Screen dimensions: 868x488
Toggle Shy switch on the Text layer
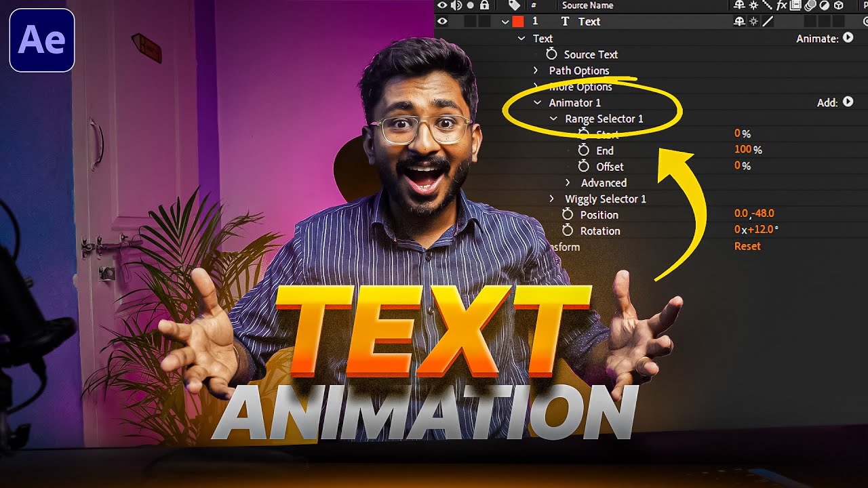[739, 22]
